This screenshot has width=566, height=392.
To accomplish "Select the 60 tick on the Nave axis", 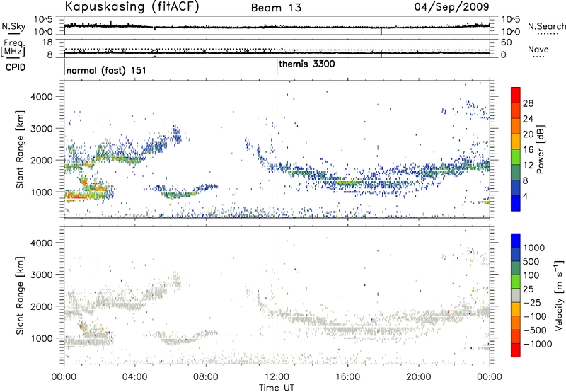I will coord(506,42).
